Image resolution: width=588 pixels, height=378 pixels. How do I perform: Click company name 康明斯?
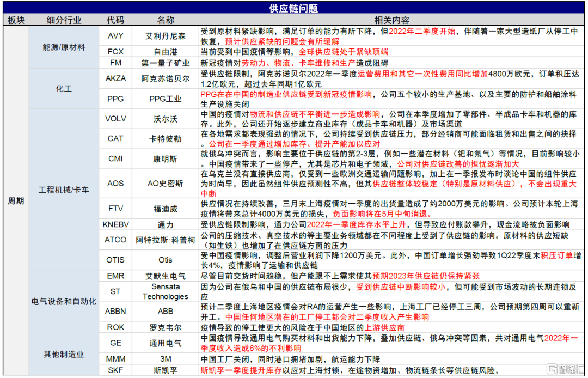coord(166,159)
